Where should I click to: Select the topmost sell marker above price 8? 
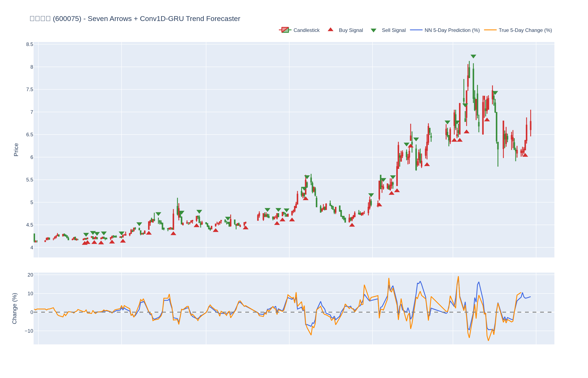click(473, 56)
